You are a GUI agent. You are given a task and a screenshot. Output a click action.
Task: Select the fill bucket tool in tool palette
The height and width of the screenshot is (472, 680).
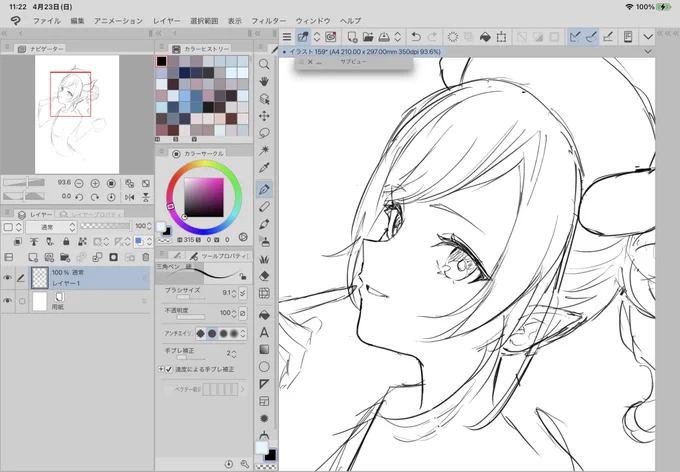click(x=264, y=315)
